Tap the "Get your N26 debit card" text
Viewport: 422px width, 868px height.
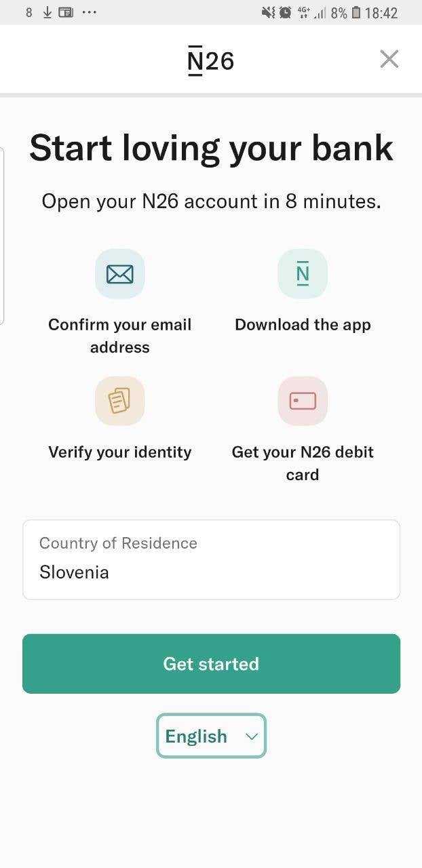(x=303, y=463)
